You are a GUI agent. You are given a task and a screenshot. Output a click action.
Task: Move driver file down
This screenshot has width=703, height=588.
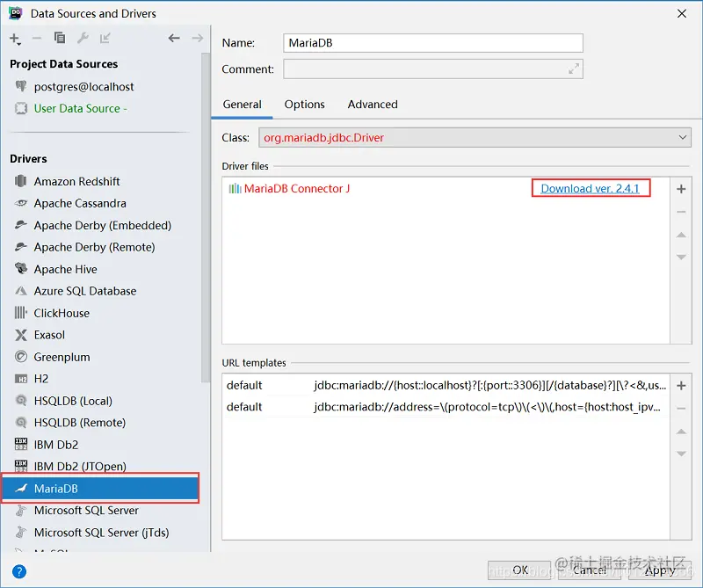tap(681, 257)
